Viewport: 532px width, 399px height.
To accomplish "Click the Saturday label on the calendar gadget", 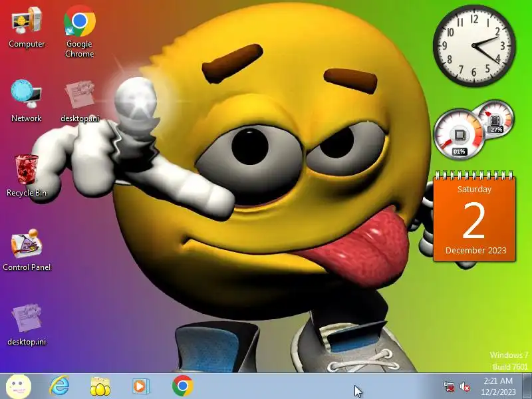I will tap(474, 190).
